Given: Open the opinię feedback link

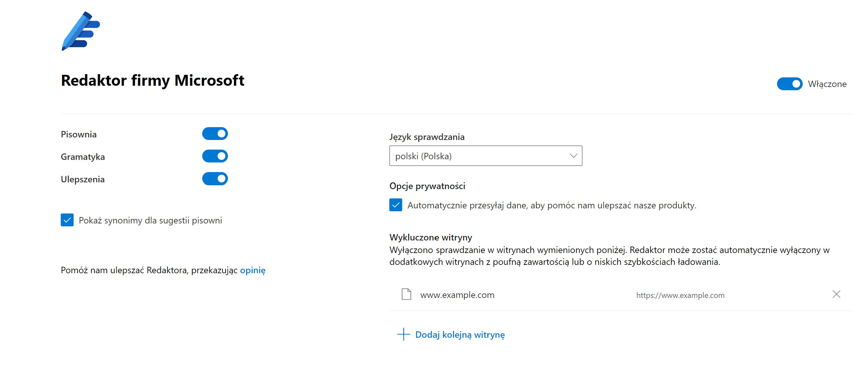Looking at the screenshot, I should (253, 270).
